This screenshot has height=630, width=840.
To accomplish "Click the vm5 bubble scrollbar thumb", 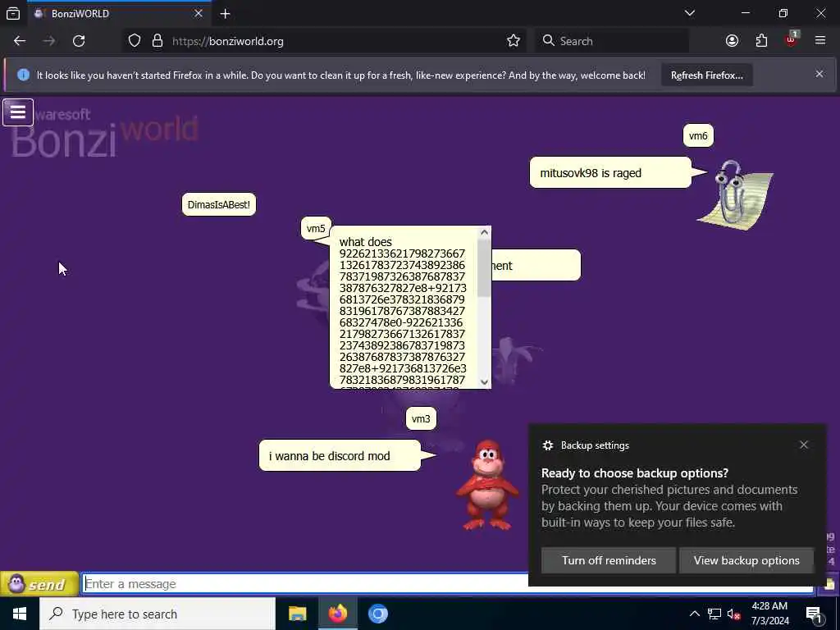I will pos(484,267).
